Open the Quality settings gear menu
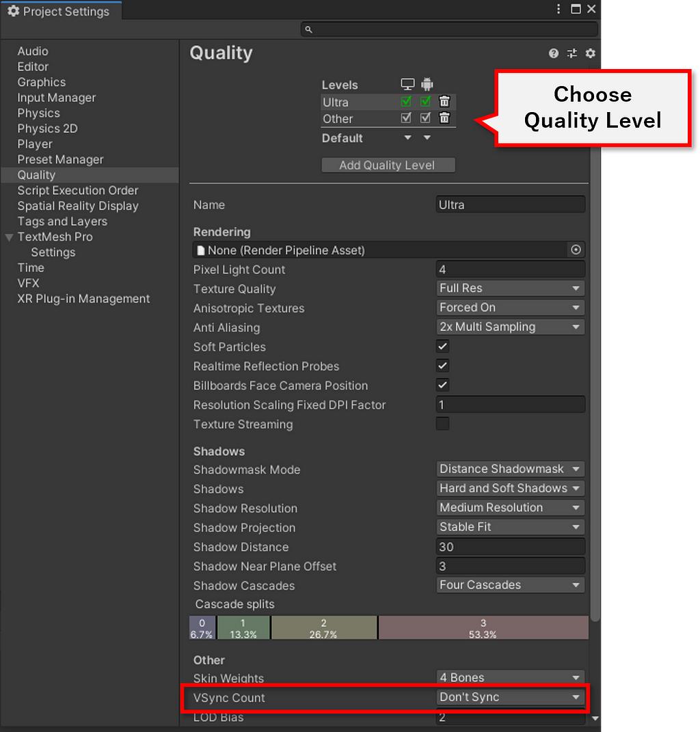 coord(590,53)
